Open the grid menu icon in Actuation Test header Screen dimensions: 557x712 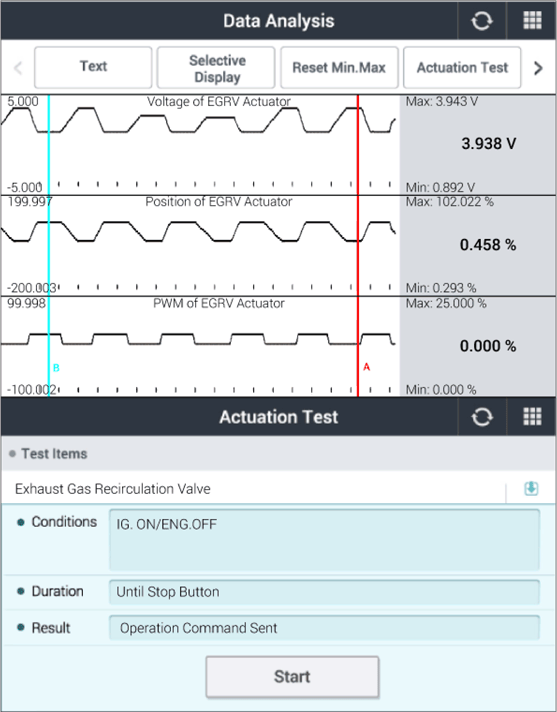coord(532,417)
